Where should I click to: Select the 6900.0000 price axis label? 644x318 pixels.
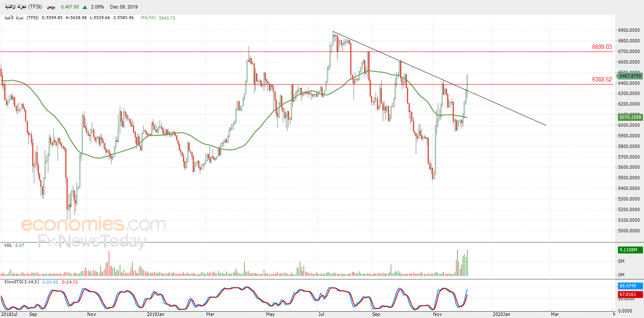[628, 31]
